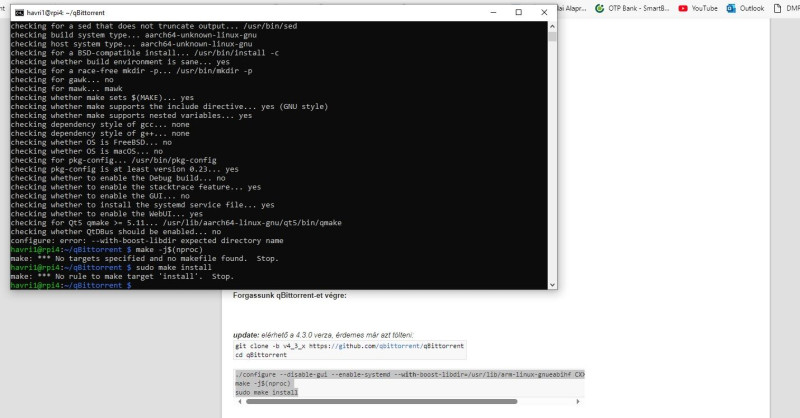
Task: Click the 'checking for mawk... mawk' terminal line
Action: point(66,88)
